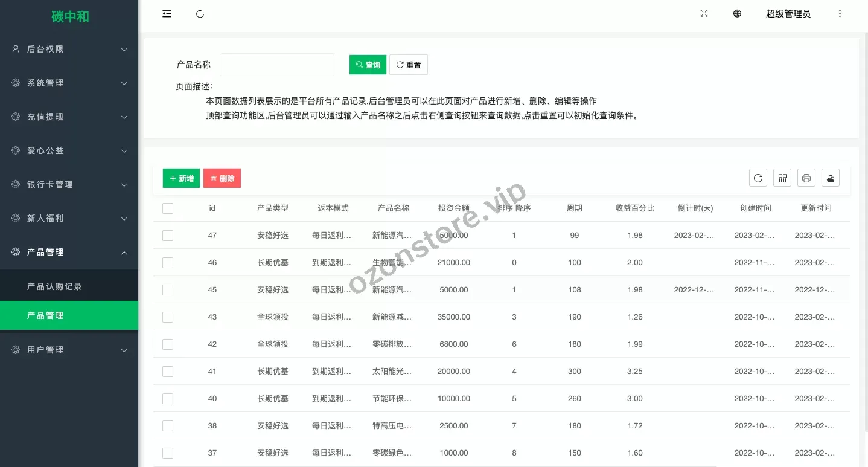Select the checkbox for product id 43

[x=168, y=317]
